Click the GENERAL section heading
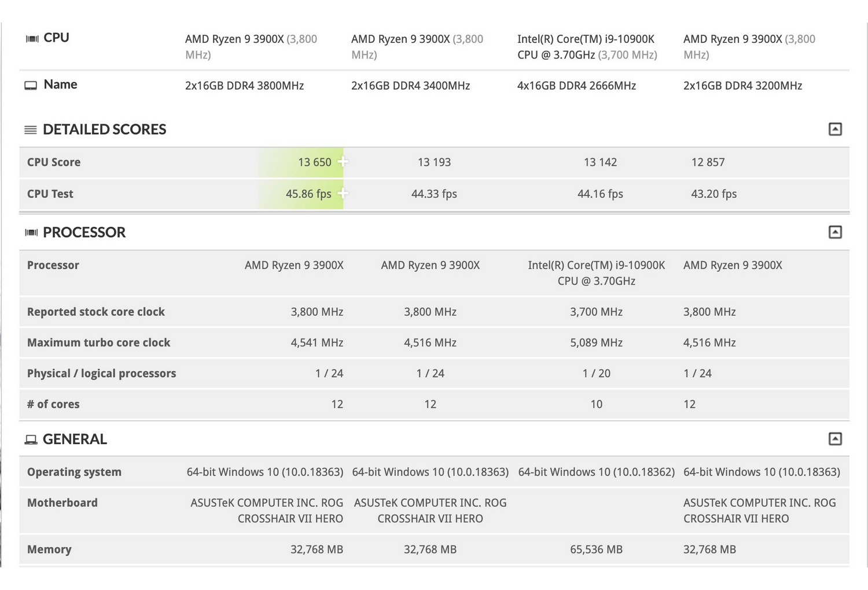This screenshot has height=590, width=868. point(75,439)
